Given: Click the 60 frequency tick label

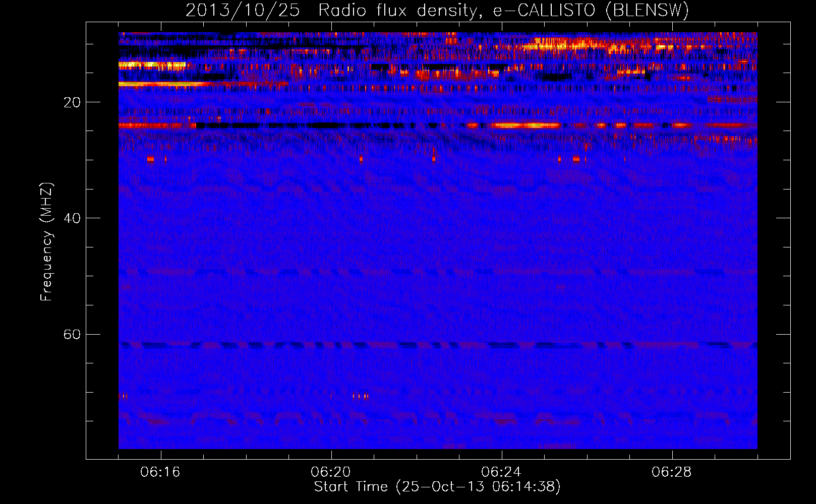Looking at the screenshot, I should [x=72, y=334].
